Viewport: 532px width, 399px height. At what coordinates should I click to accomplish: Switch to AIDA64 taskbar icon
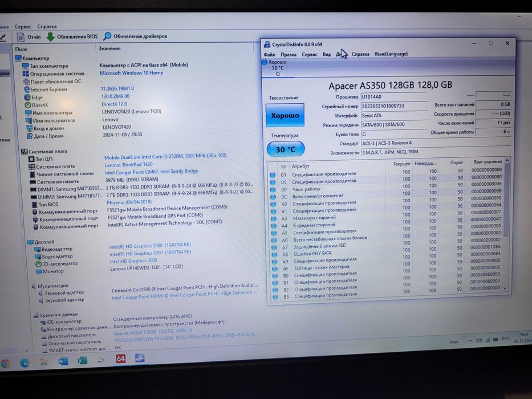point(121,359)
